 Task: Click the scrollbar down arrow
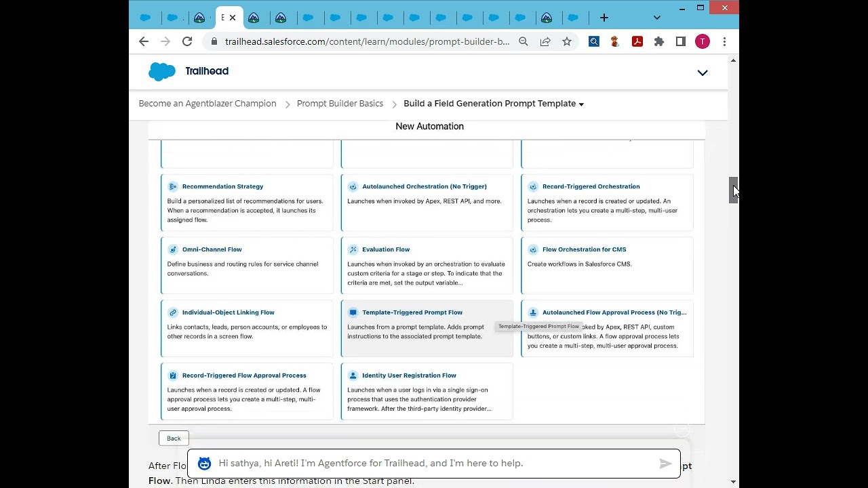pyautogui.click(x=733, y=482)
